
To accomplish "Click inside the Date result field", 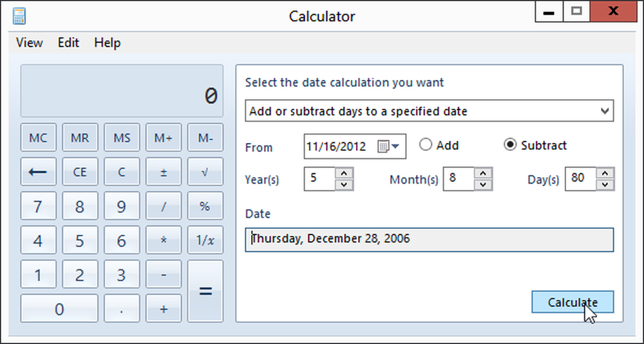I will pos(429,240).
